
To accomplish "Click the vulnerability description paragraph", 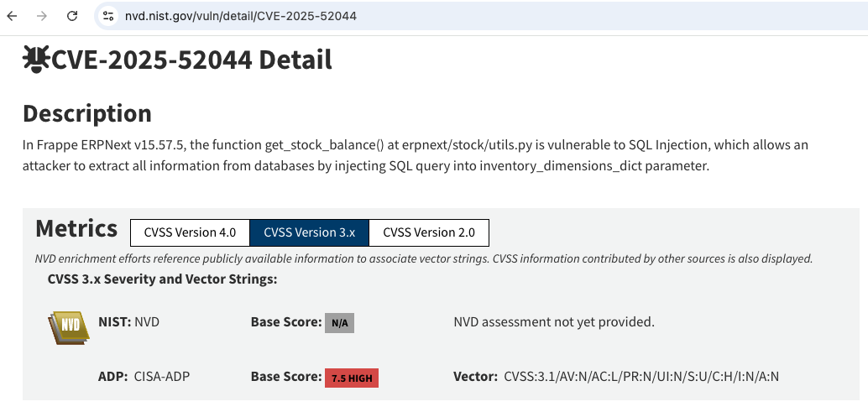I will (416, 155).
